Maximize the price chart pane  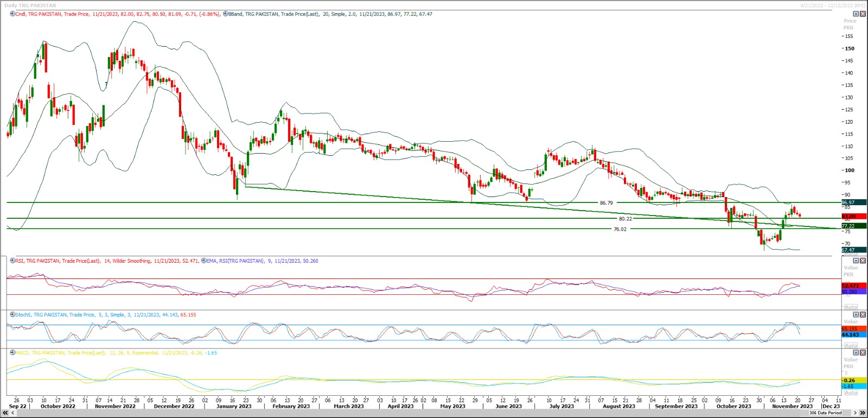coord(856,14)
